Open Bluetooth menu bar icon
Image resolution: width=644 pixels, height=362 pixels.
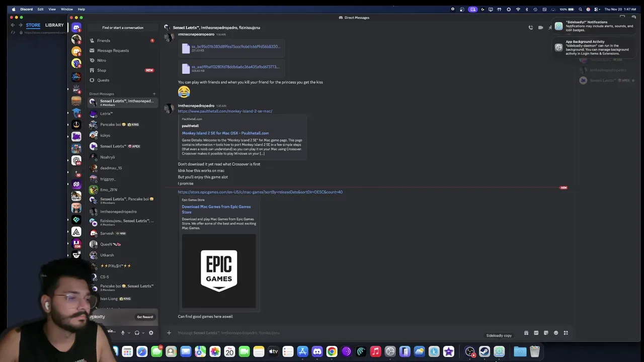[x=527, y=9]
